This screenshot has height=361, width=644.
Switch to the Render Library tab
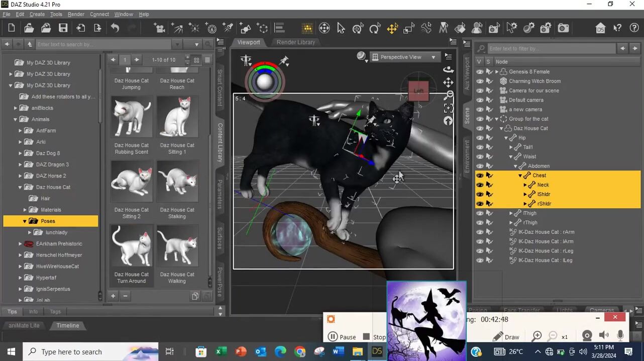point(295,42)
